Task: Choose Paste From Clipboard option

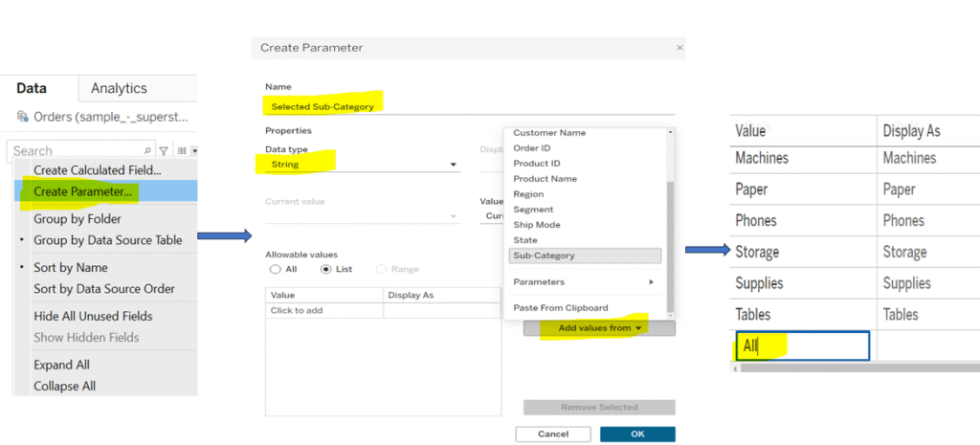Action: pos(560,308)
